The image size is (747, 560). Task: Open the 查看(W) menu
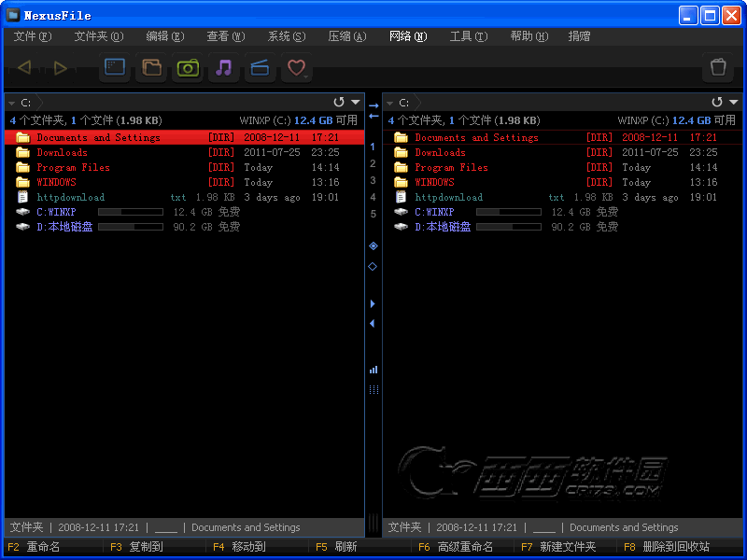click(x=226, y=36)
